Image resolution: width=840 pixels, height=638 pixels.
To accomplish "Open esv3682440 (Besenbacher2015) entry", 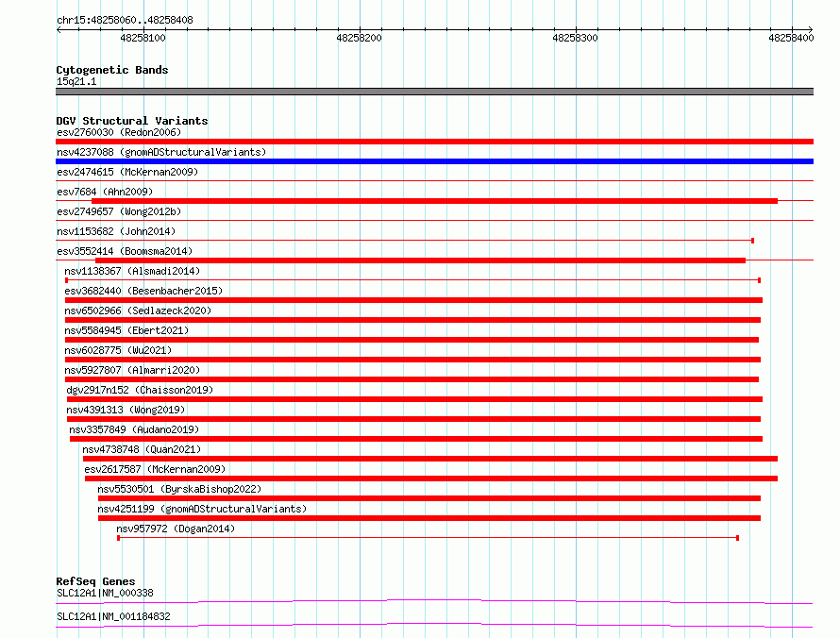I will (x=143, y=291).
